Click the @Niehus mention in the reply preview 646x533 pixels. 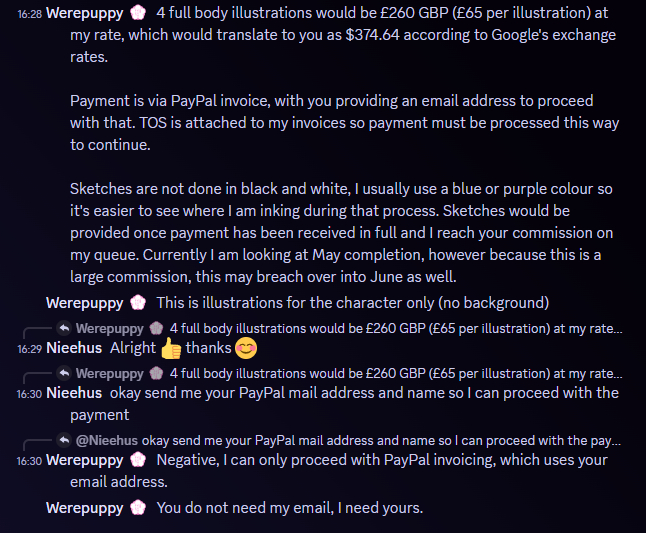(x=106, y=440)
